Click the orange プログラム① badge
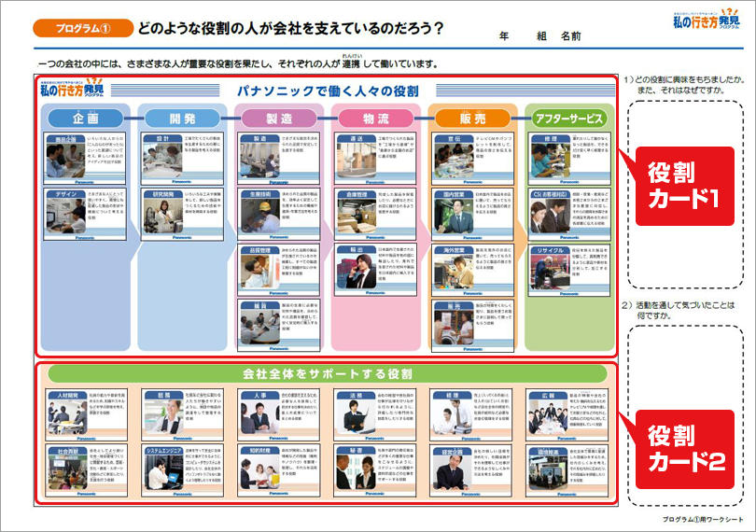Screen dimensions: 756x532 (x=83, y=28)
